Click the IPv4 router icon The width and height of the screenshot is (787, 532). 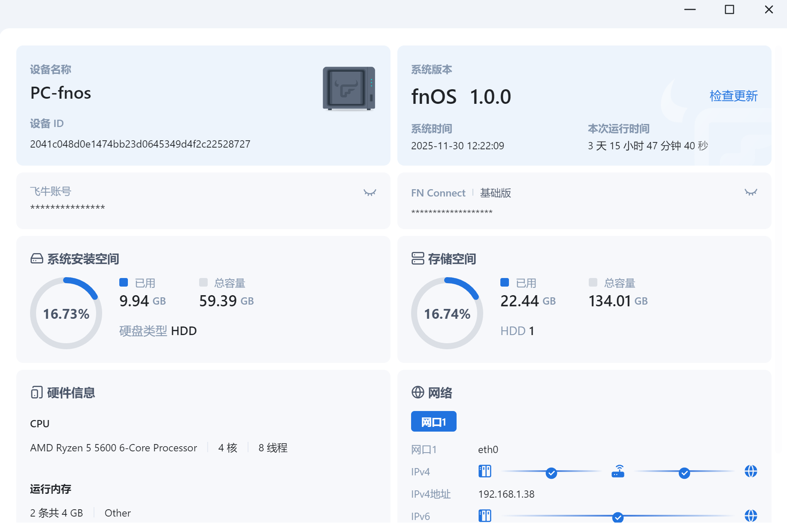click(618, 472)
